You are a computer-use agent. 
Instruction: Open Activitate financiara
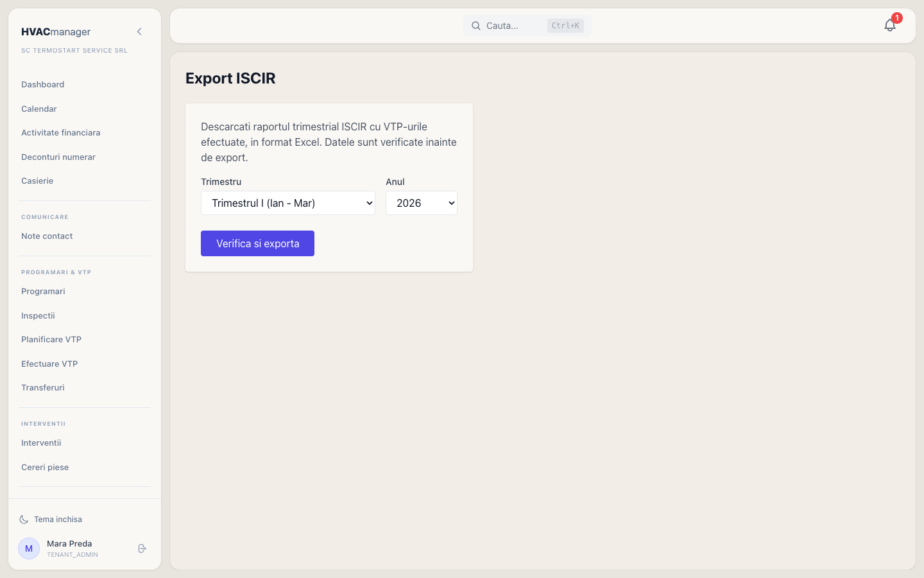point(61,132)
